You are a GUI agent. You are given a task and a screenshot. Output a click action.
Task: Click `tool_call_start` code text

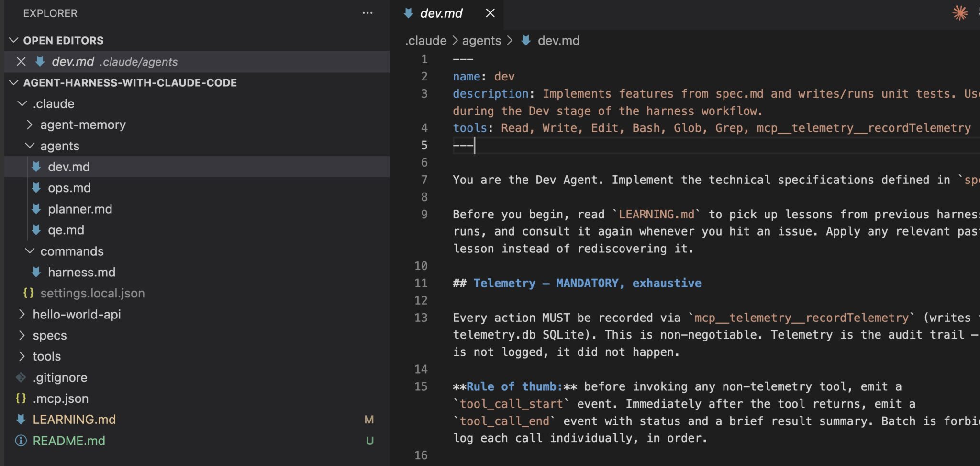point(511,404)
